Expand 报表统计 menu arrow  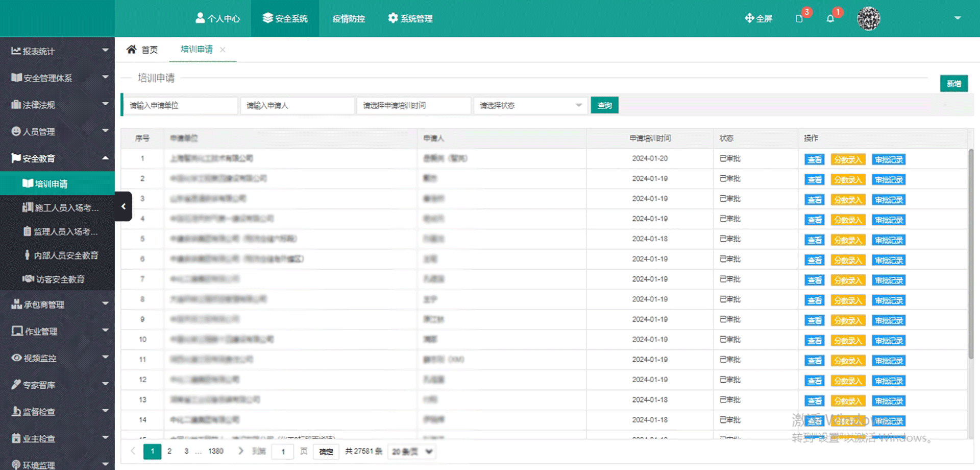(105, 50)
